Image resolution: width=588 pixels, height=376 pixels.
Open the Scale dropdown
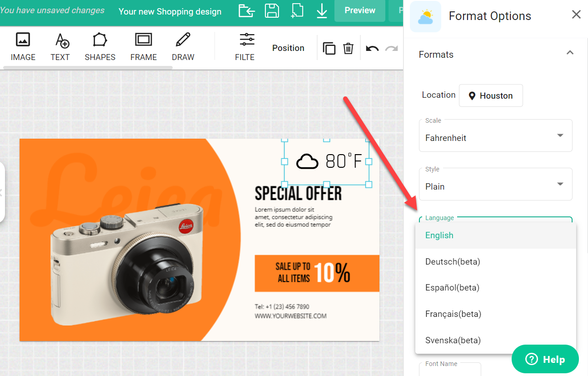495,135
